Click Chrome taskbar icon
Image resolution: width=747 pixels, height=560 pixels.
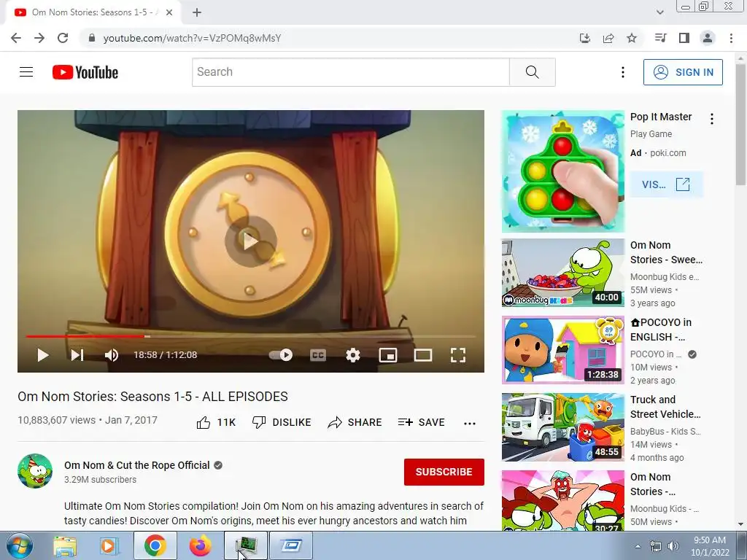155,545
